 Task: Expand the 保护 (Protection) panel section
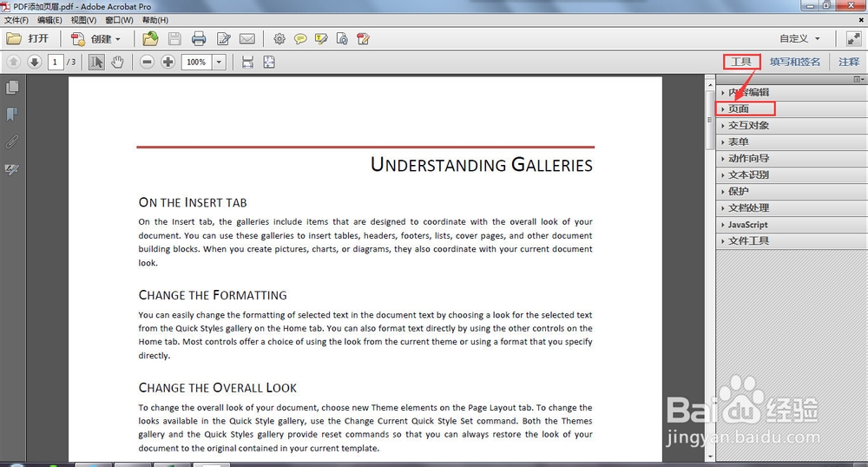792,192
